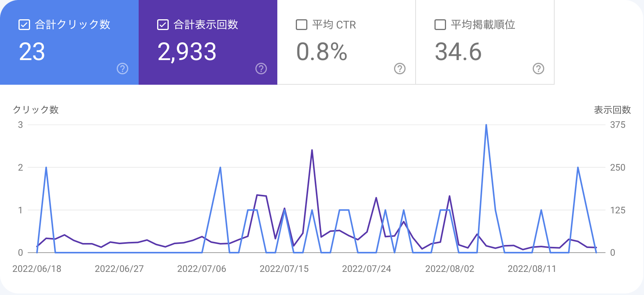This screenshot has width=644, height=295.
Task: Uncheck the 合計クリック数 checkbox
Action: pyautogui.click(x=24, y=25)
